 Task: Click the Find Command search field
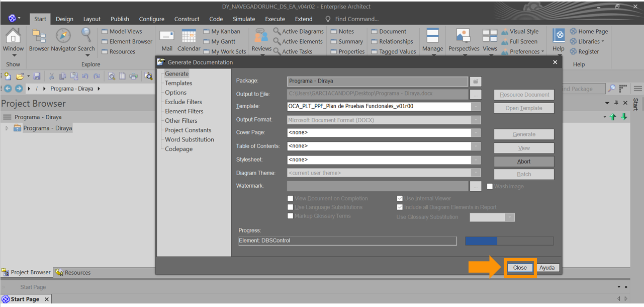[357, 19]
